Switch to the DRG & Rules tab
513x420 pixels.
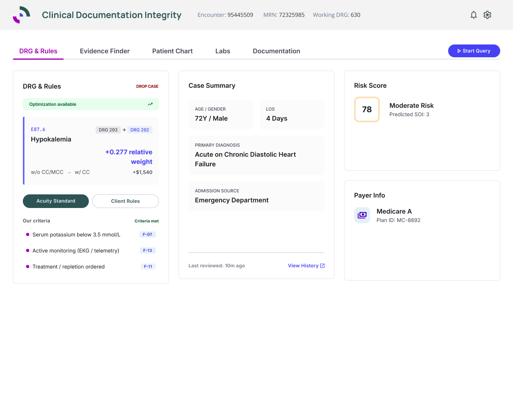point(38,51)
